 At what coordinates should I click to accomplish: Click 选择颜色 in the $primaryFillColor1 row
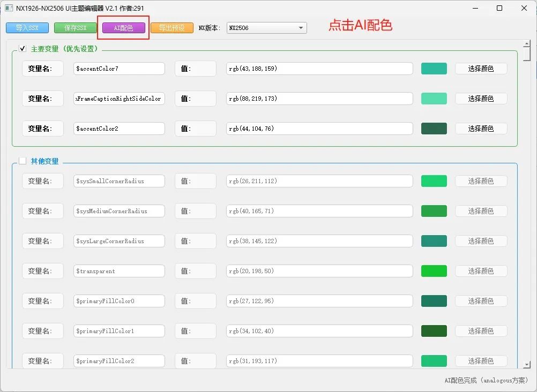click(481, 331)
